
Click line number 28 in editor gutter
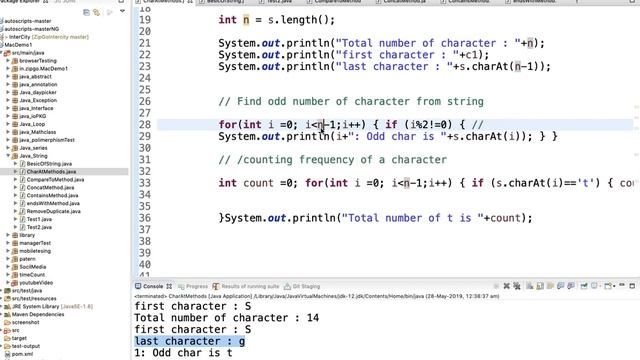(145, 124)
